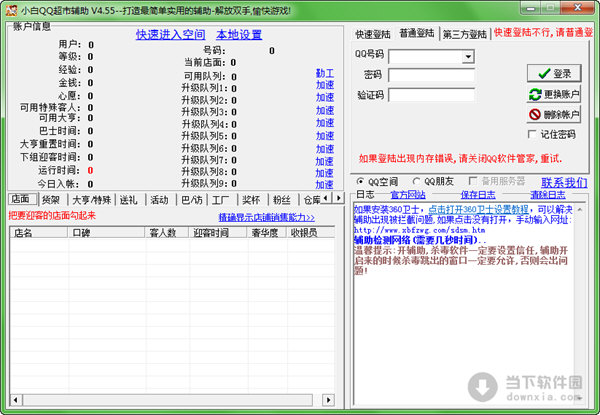Switch to the 巴/访 tab
Viewport: 600px width, 415px height.
pyautogui.click(x=192, y=200)
